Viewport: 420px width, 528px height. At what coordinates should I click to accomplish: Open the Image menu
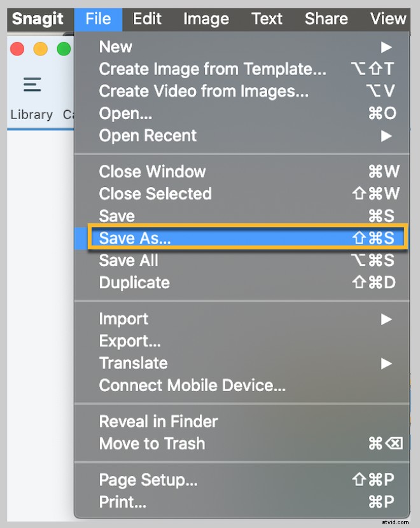[x=206, y=18]
